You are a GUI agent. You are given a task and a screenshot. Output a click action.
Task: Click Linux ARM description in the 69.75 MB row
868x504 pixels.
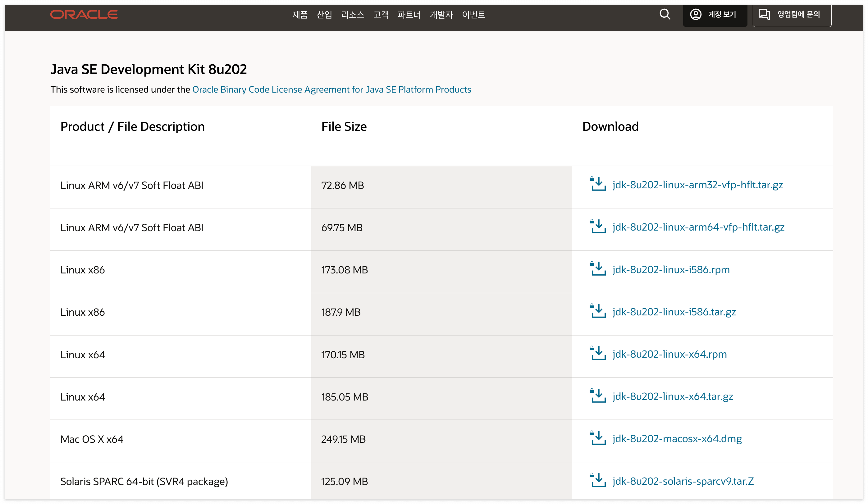coord(181,229)
